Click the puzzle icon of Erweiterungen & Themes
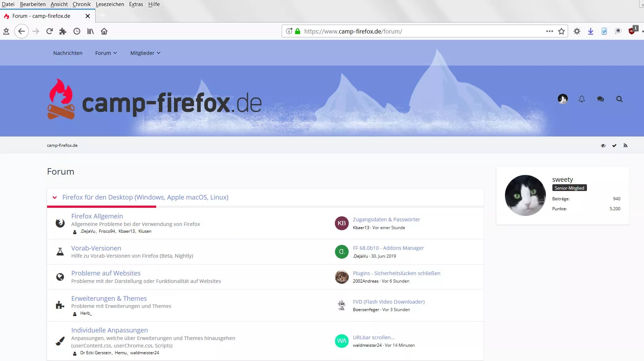The image size is (644, 361). [x=60, y=305]
